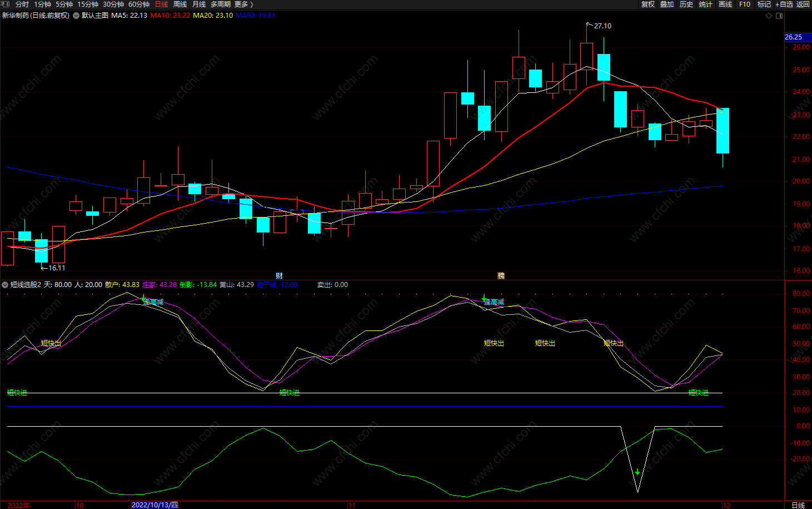Switch to the 30分钟 period
This screenshot has width=812, height=509.
[113, 4]
